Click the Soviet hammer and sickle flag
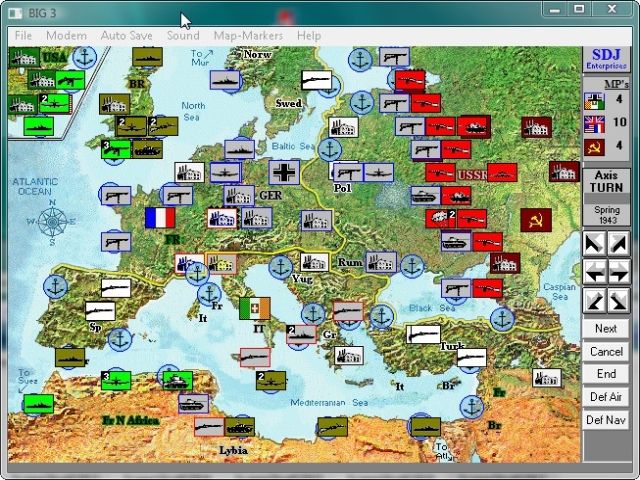640x480 pixels. tap(535, 220)
